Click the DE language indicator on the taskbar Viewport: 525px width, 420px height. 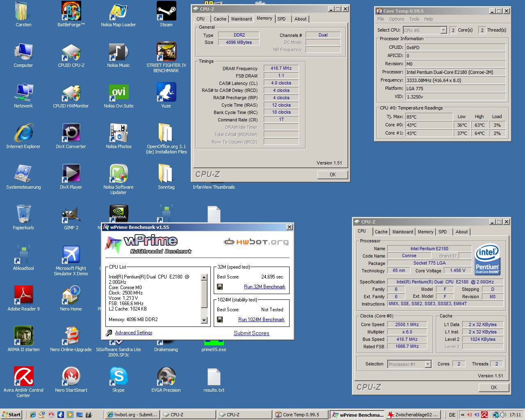point(452,415)
